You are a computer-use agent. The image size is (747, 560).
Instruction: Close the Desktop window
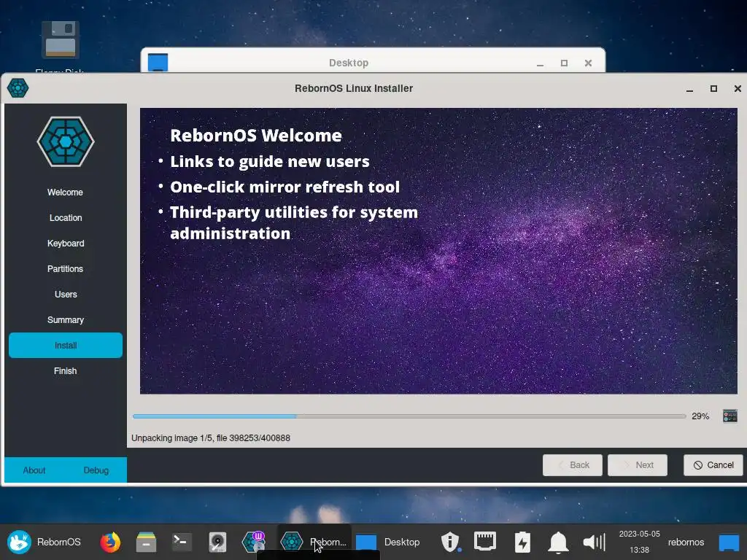589,63
